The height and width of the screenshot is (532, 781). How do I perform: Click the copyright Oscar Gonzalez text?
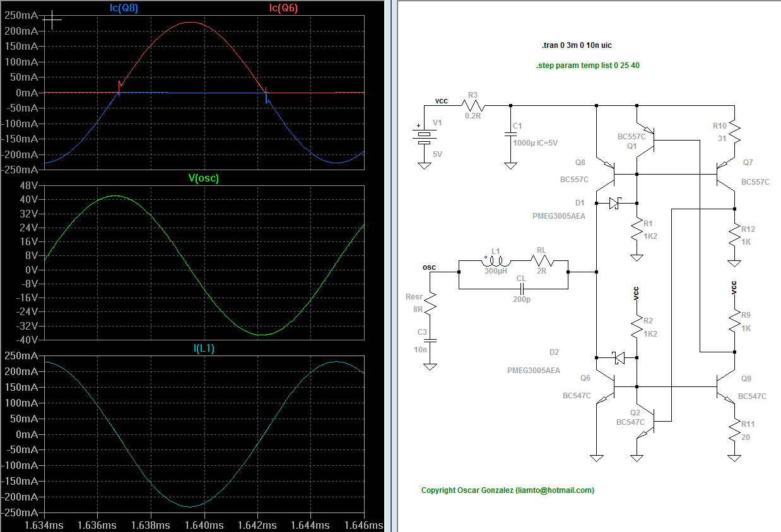click(507, 490)
